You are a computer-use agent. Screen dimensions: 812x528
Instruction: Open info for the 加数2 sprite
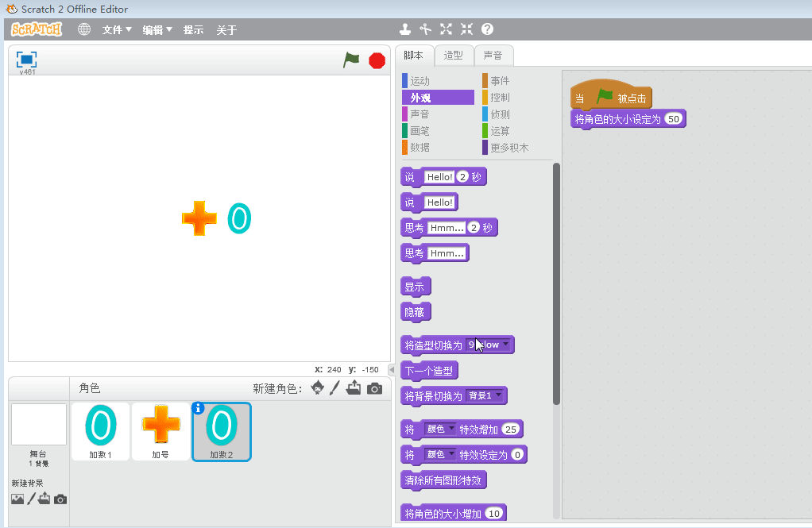click(x=199, y=408)
